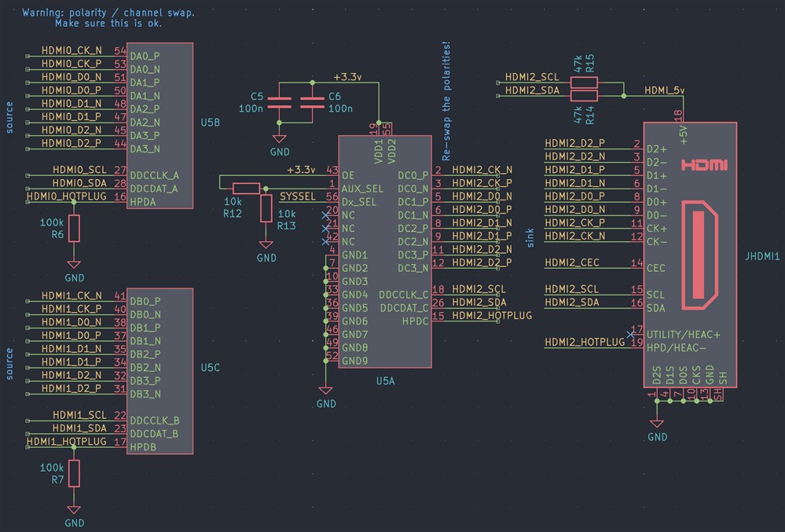Viewport: 785px width, 532px height.
Task: Select the DDCCLK_A pin name
Action: point(155,176)
